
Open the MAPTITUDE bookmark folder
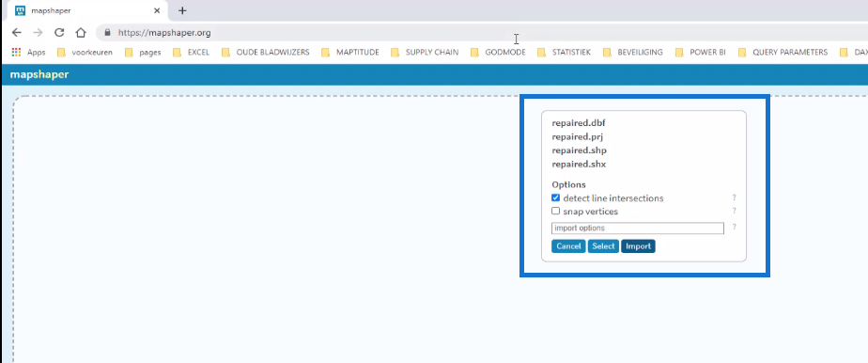[349, 52]
